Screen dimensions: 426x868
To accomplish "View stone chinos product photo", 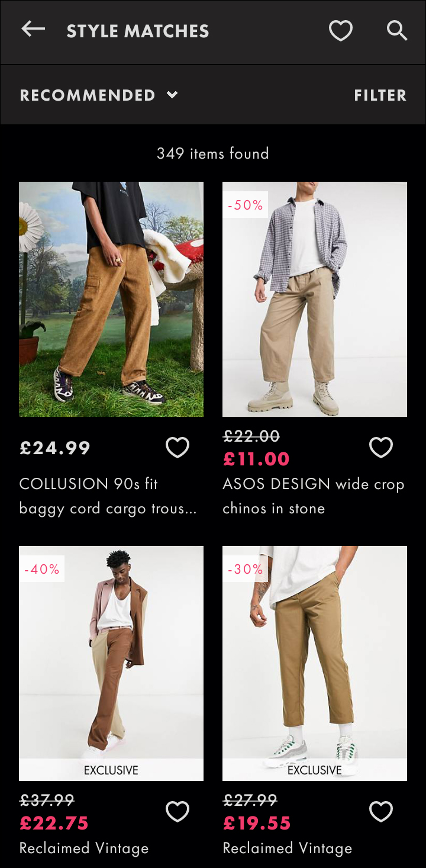I will point(315,299).
